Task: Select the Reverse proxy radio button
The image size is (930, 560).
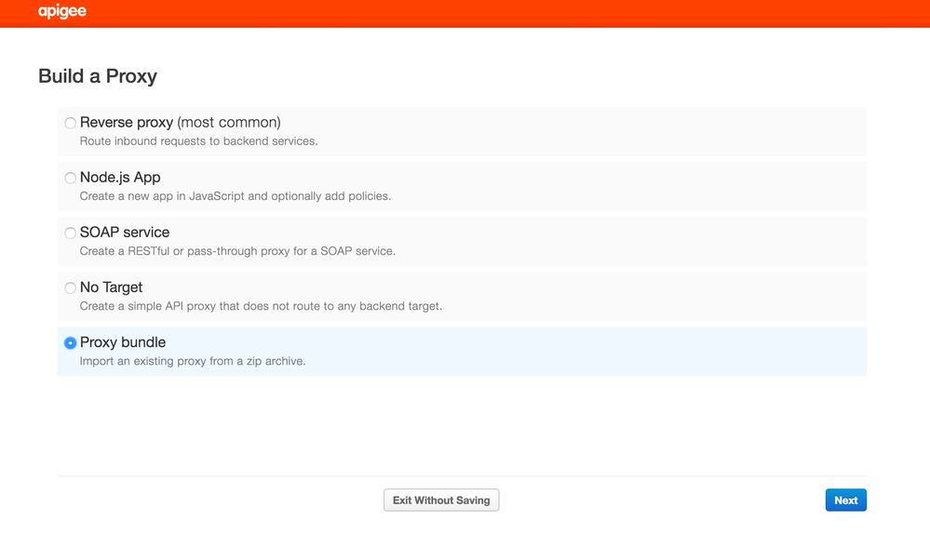Action: click(x=70, y=123)
